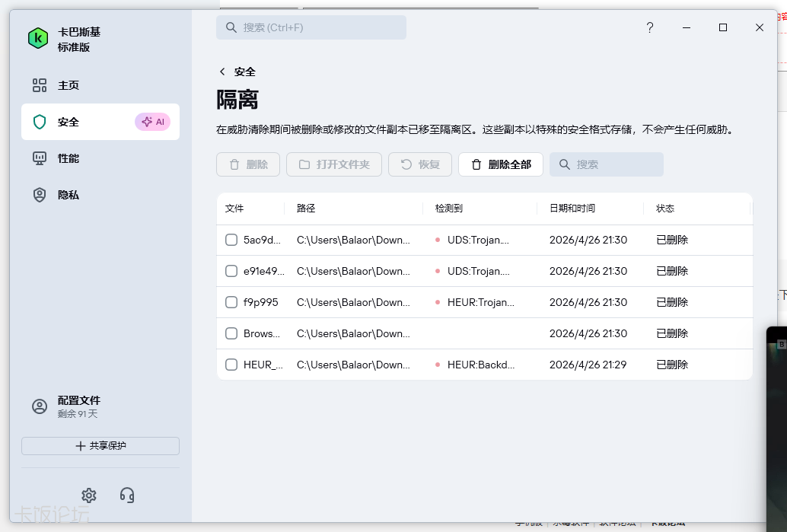This screenshot has width=787, height=532.
Task: Check the HEUR_... file row checkbox
Action: coord(231,365)
